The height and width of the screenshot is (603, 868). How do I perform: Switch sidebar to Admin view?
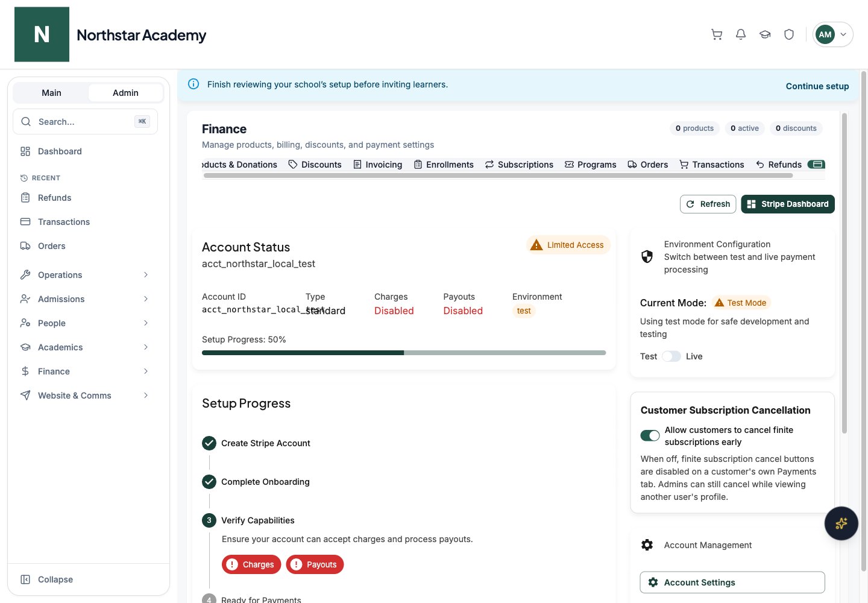tap(125, 93)
